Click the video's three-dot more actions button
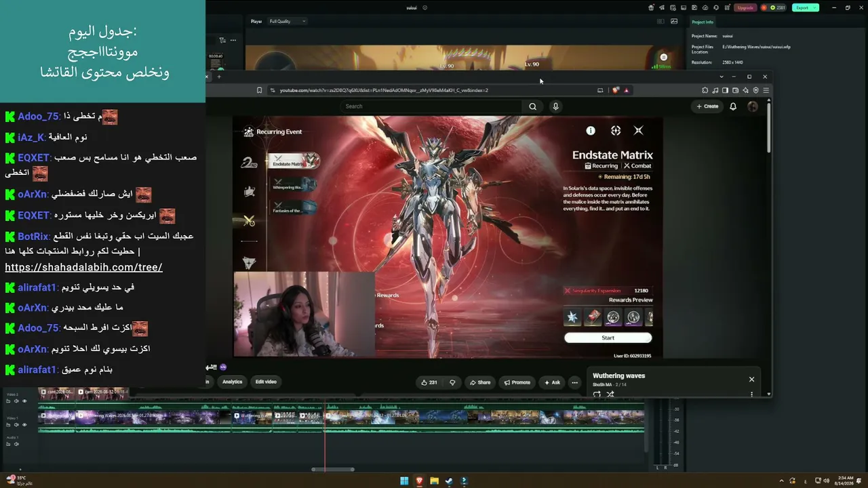Image resolution: width=868 pixels, height=488 pixels. pyautogui.click(x=574, y=382)
